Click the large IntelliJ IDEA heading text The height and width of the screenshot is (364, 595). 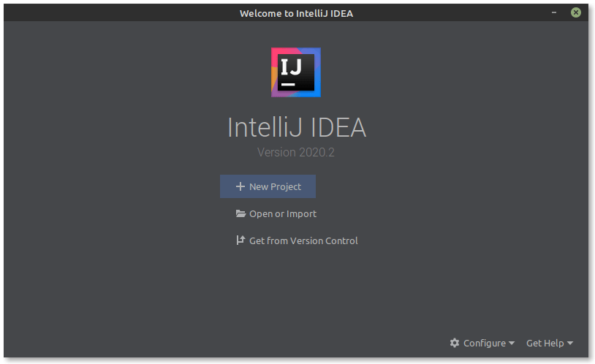tap(297, 127)
